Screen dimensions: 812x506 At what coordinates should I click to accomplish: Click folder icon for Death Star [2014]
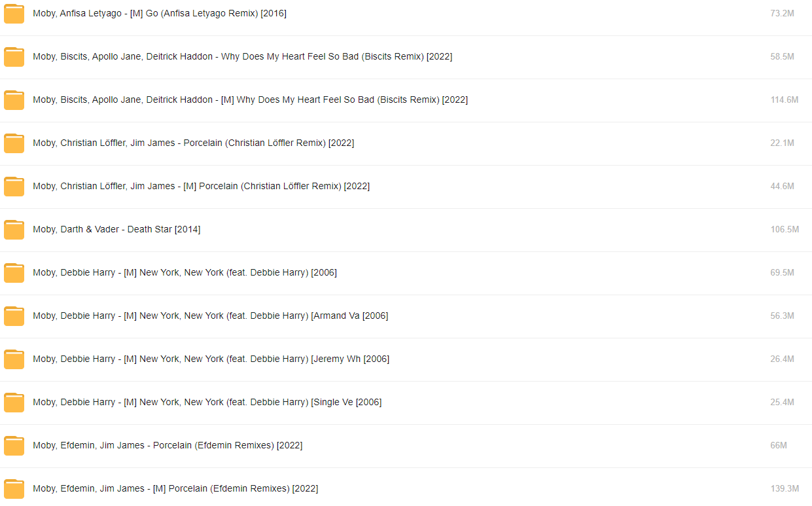(14, 230)
